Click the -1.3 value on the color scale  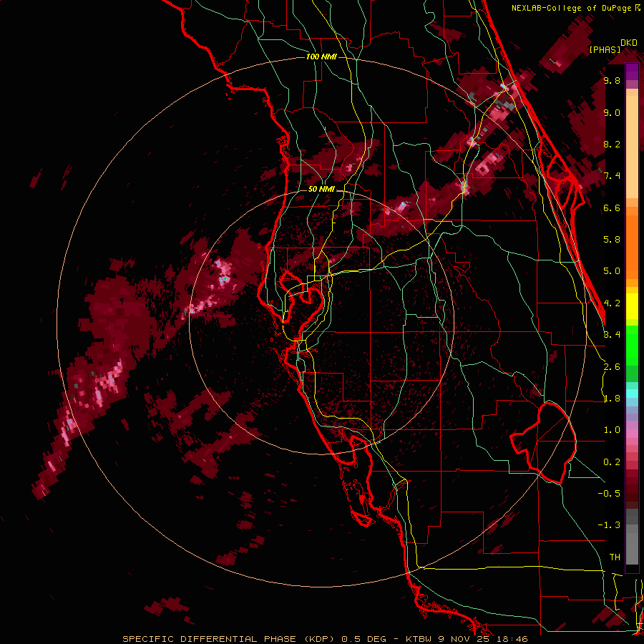[609, 525]
